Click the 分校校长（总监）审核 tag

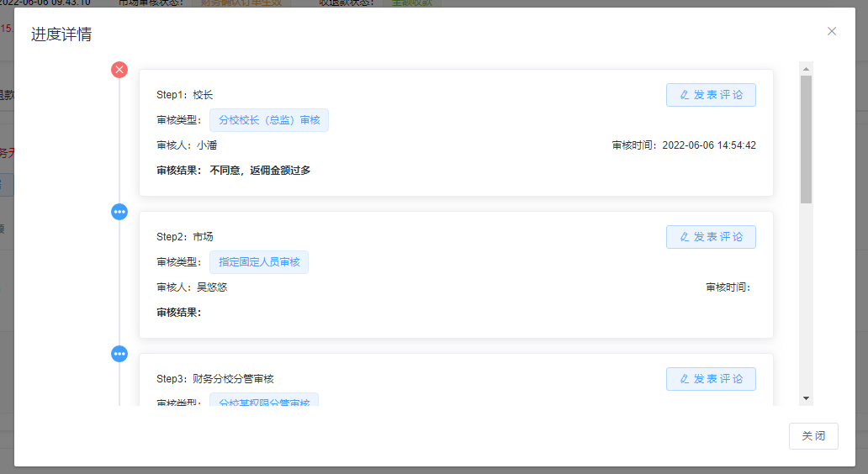269,120
